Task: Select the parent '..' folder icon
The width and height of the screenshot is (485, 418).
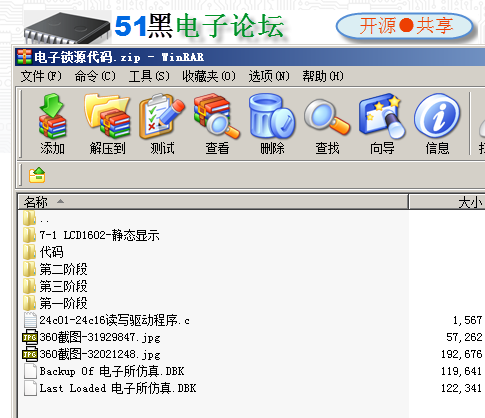Action: (30, 218)
